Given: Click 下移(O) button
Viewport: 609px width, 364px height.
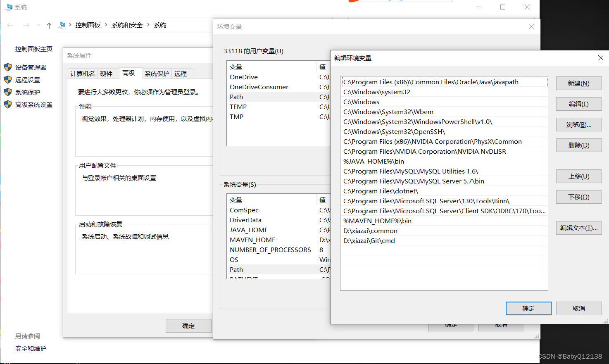Looking at the screenshot, I should pos(579,197).
